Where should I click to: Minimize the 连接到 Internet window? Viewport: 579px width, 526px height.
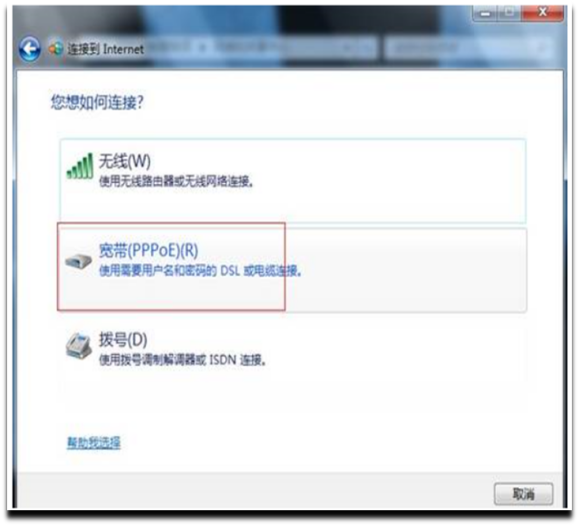[x=486, y=13]
